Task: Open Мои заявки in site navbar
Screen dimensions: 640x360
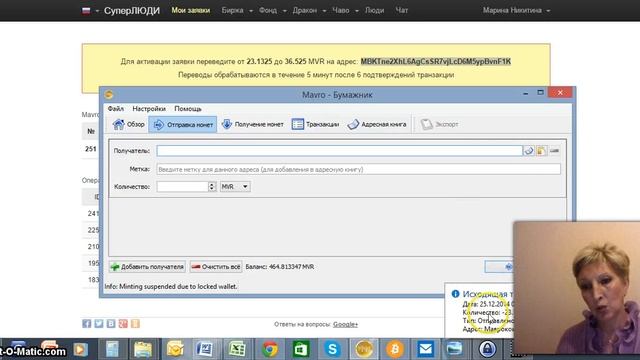Action: click(x=191, y=10)
